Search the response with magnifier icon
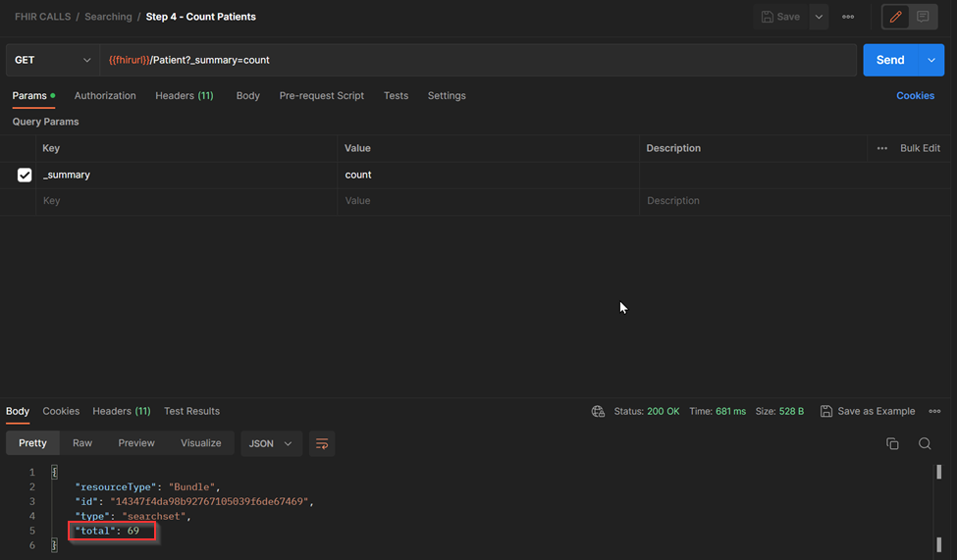This screenshot has width=957, height=560. click(x=925, y=443)
